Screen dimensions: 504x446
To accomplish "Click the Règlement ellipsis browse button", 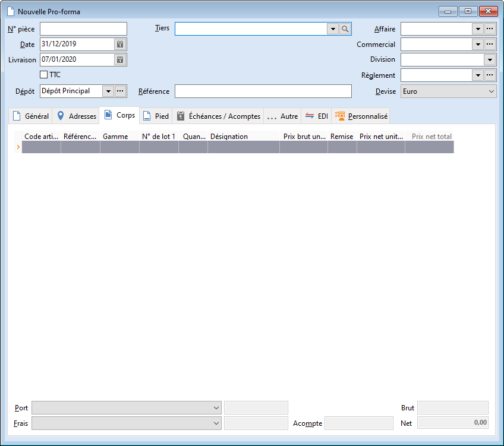I will [x=490, y=75].
